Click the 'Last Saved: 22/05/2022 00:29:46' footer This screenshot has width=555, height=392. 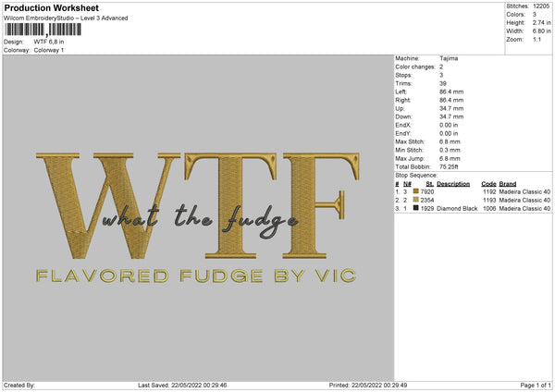click(x=182, y=386)
